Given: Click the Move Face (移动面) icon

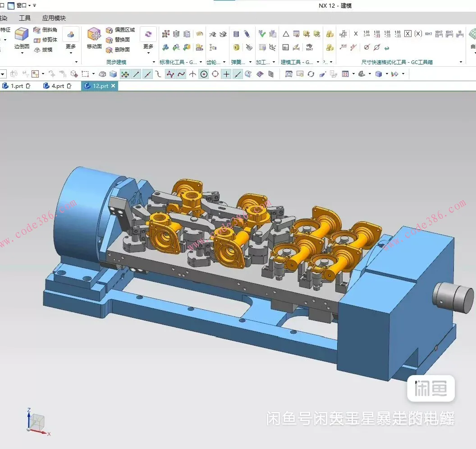Looking at the screenshot, I should coord(94,38).
